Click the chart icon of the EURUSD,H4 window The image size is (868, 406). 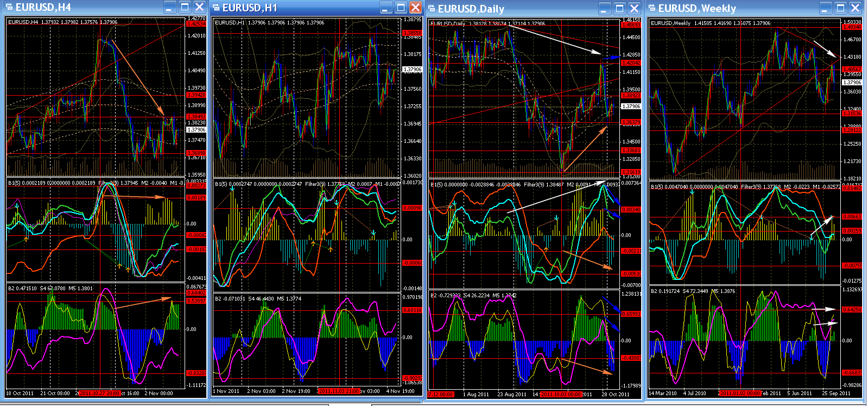(9, 7)
